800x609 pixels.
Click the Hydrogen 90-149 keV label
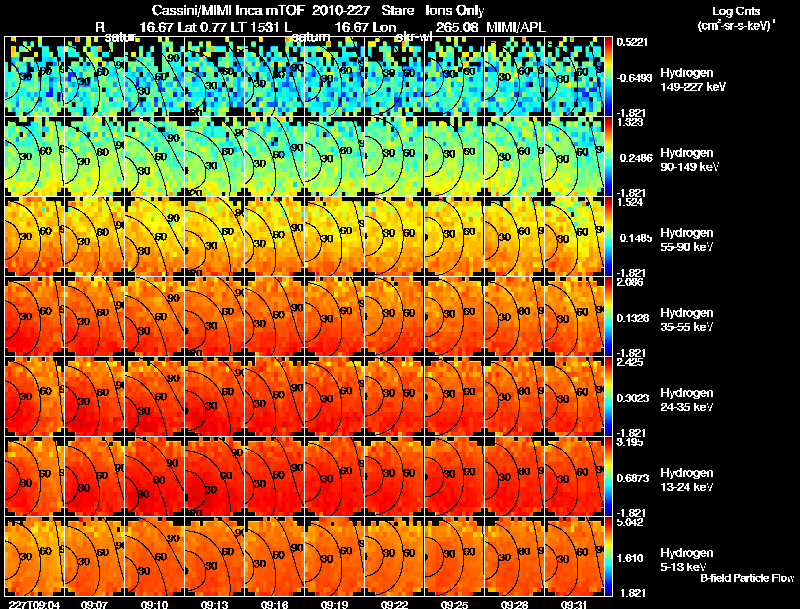tap(689, 160)
